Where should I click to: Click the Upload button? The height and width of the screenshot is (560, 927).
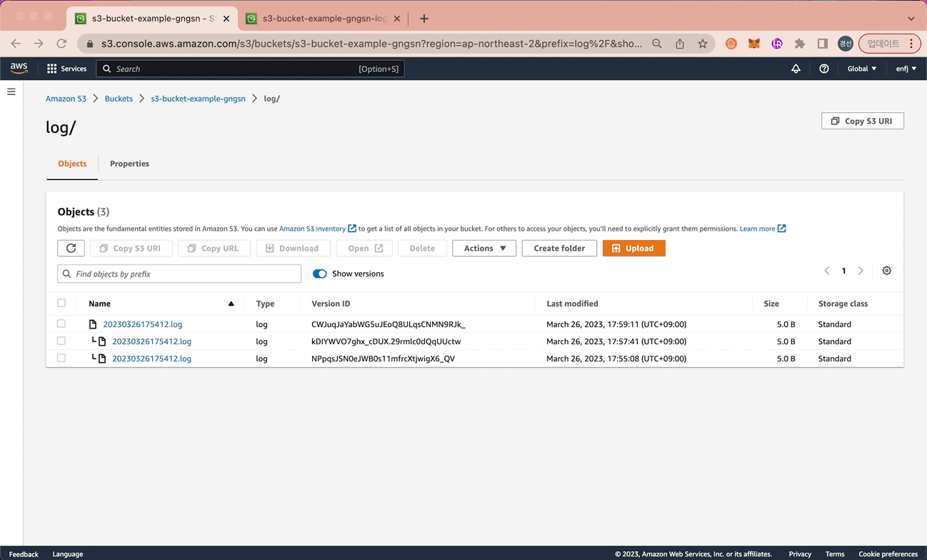click(634, 248)
